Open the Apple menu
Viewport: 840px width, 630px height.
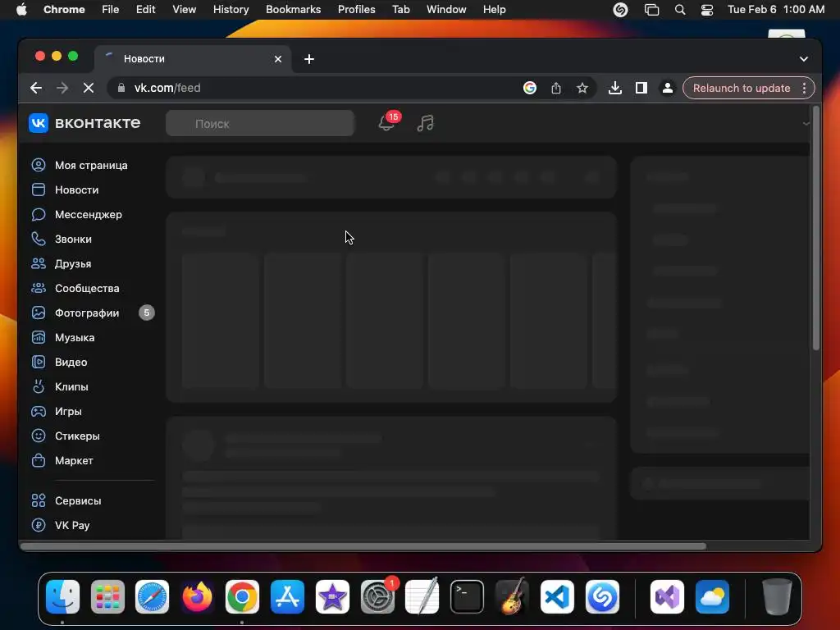coord(21,10)
